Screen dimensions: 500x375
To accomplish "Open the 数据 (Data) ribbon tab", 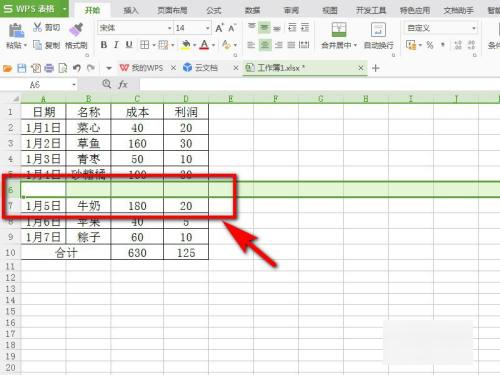I will pos(252,10).
